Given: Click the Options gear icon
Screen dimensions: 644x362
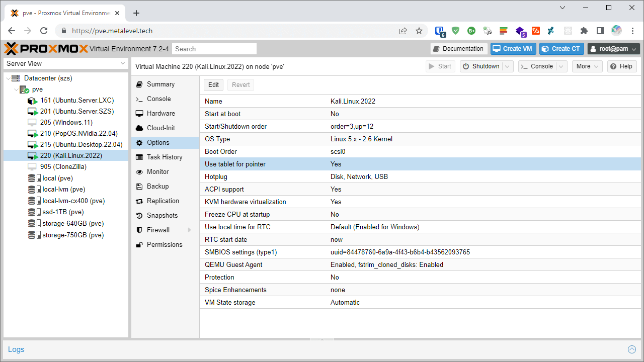Looking at the screenshot, I should [x=139, y=143].
